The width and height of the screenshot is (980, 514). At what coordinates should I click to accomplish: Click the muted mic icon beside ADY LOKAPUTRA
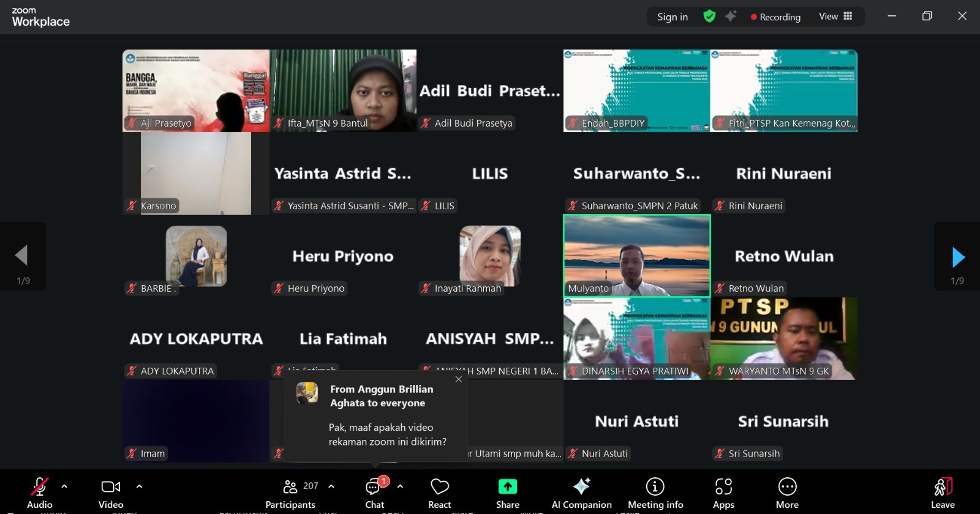131,371
